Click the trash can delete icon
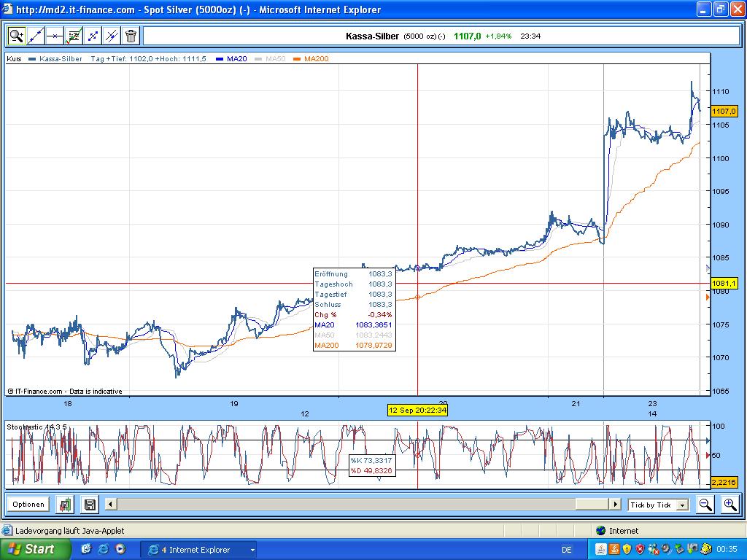Viewport: 747px width, 560px height. tap(131, 36)
